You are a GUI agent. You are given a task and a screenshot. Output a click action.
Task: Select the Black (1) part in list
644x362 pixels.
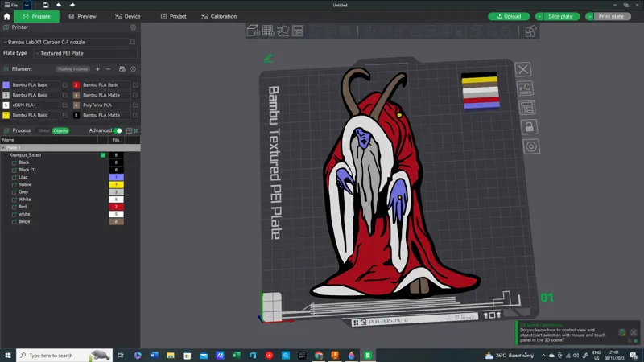(x=27, y=170)
